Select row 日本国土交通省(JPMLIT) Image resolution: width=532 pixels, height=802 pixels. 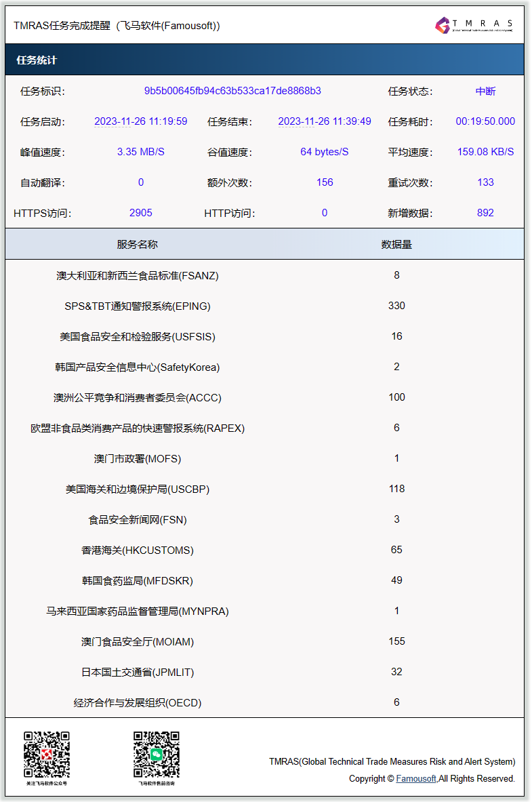click(264, 672)
